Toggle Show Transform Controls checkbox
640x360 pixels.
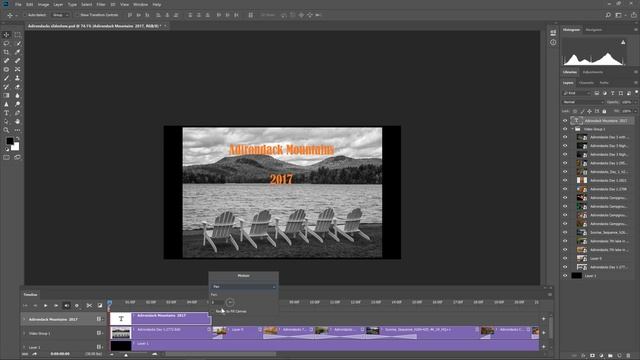77,15
